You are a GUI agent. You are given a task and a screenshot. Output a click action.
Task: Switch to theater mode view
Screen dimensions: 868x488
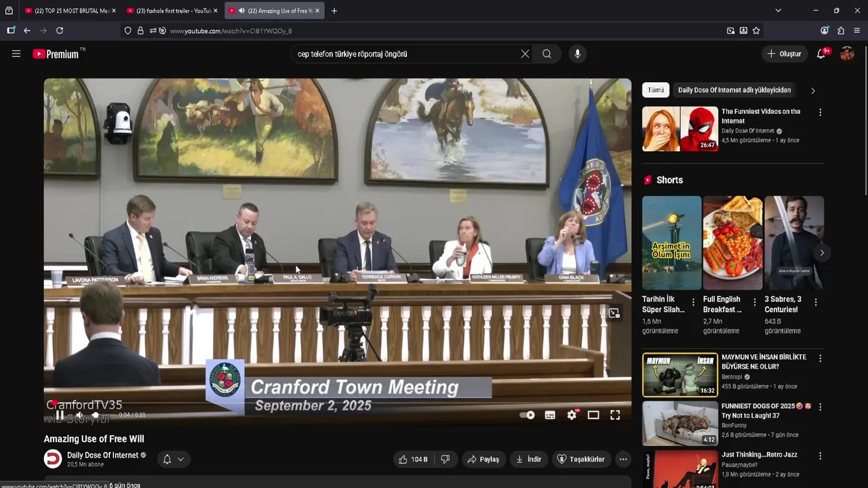[593, 415]
